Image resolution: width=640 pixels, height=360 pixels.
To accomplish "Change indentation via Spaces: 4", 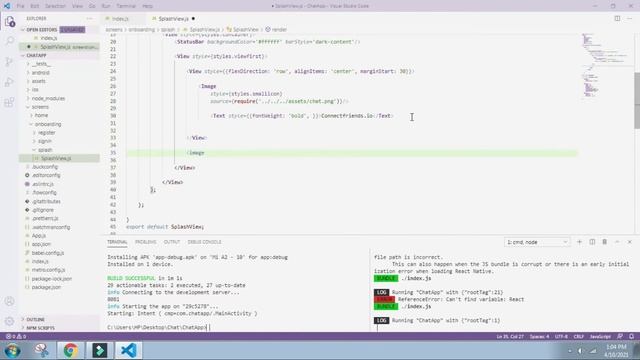I will [539, 336].
